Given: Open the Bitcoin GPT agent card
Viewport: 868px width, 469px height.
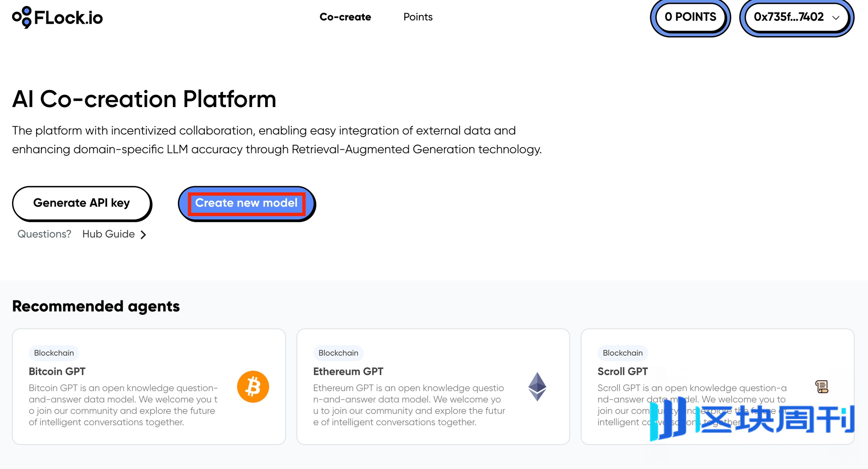Looking at the screenshot, I should tap(149, 386).
